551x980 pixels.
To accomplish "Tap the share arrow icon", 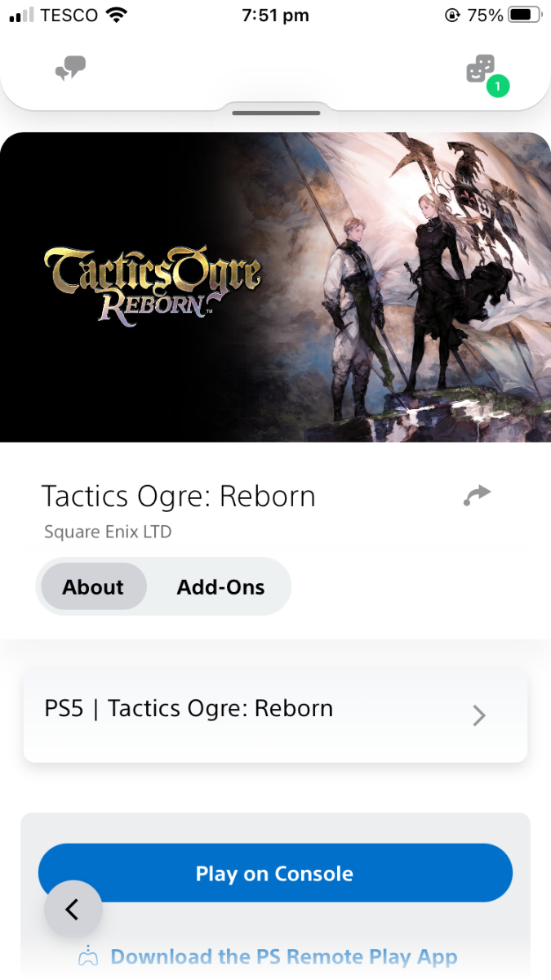I will [477, 495].
